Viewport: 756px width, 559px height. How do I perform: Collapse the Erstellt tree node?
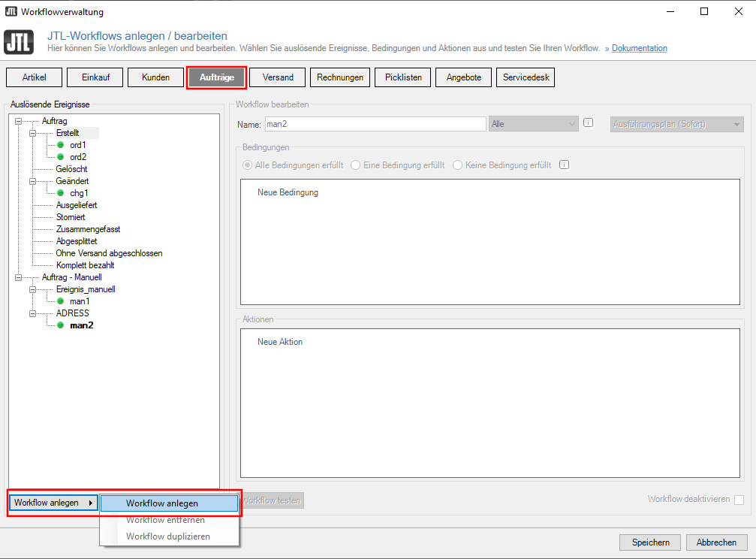point(33,133)
